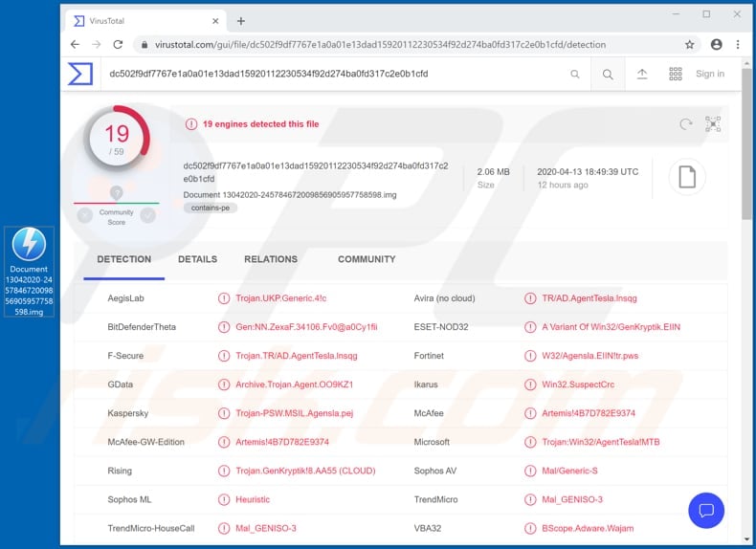Select the VirusTotal browser tab
Viewport: 756px width, 549px height.
[x=145, y=21]
